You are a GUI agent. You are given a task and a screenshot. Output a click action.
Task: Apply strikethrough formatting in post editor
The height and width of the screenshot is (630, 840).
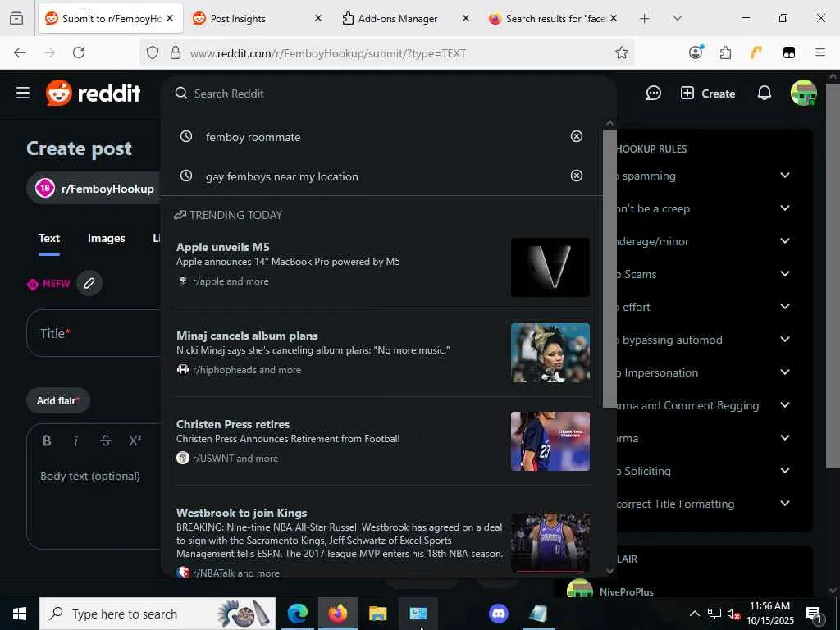pos(106,441)
